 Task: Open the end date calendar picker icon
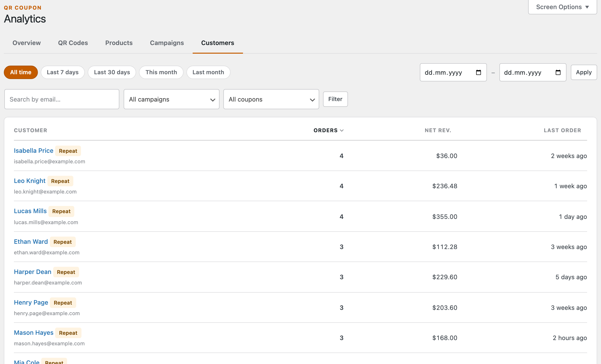pyautogui.click(x=558, y=72)
